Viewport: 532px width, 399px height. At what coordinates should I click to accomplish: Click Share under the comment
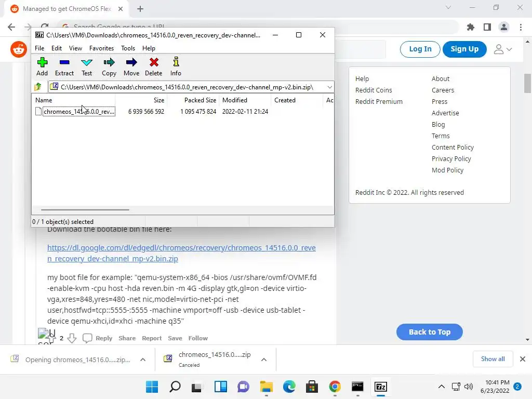click(127, 338)
